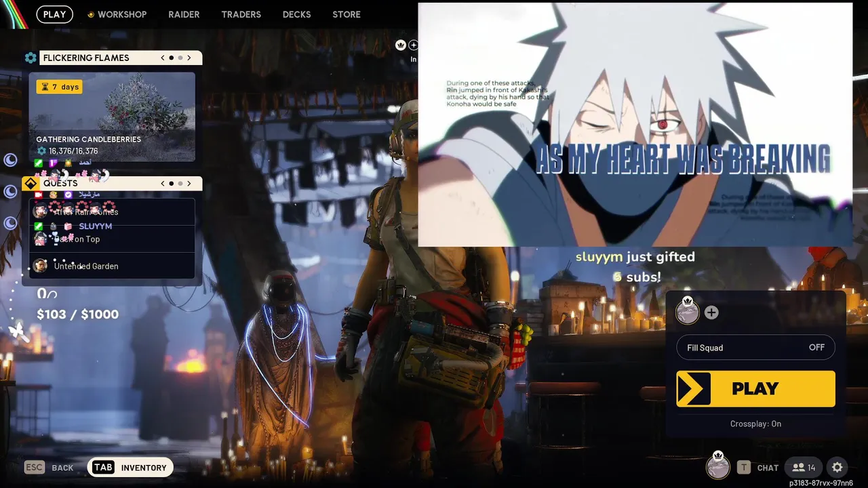Click the player avatar beside Chat
868x488 pixels.
(718, 466)
